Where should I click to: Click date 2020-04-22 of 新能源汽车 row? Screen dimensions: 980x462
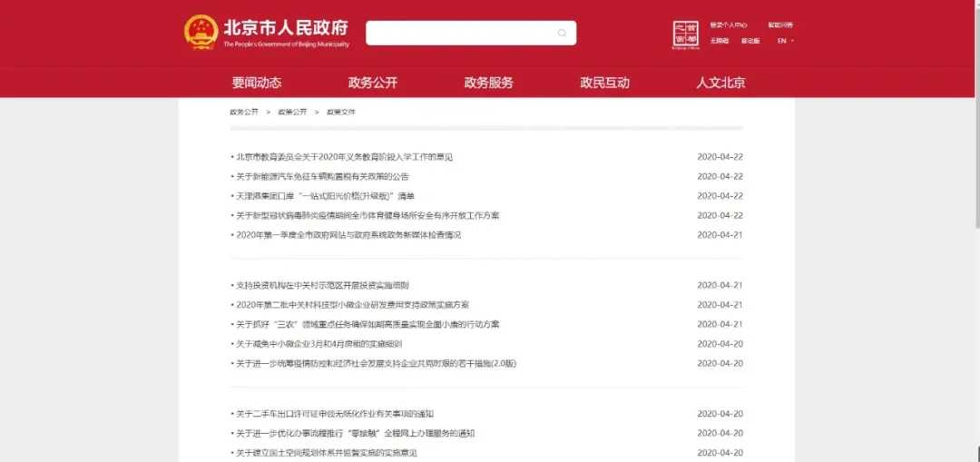pos(720,176)
